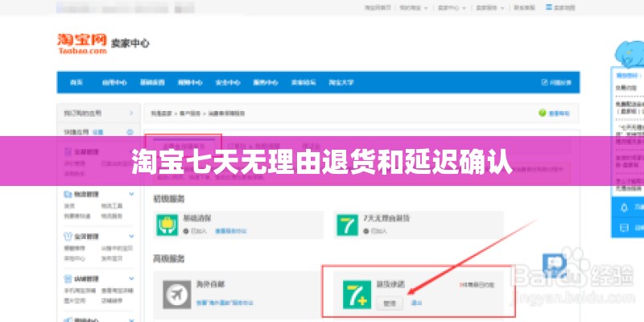The height and width of the screenshot is (322, 644).
Task: Click the 店铺管理 shop icon in sidebar
Action: (68, 279)
